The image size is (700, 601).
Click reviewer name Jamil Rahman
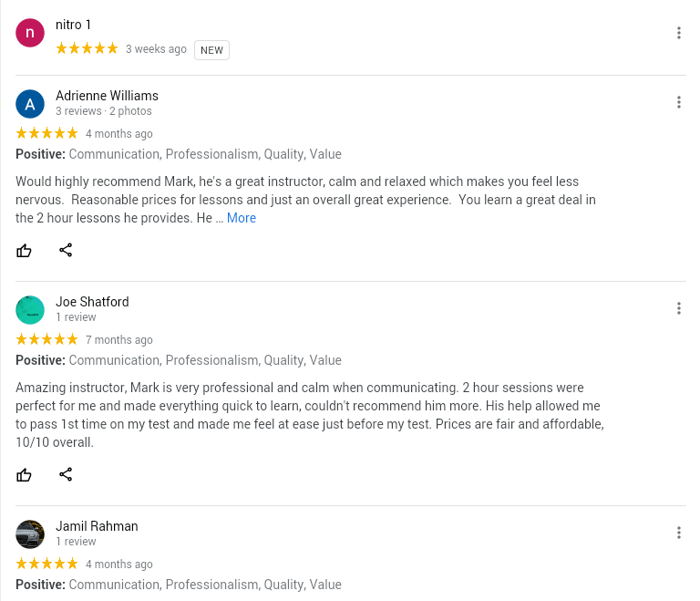pyautogui.click(x=97, y=526)
